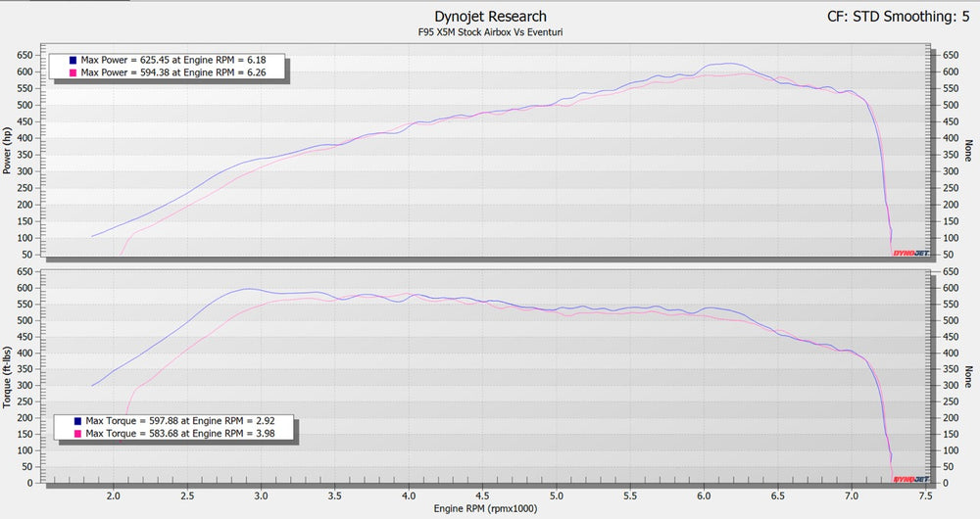980x519 pixels.
Task: Click the 6.0 tick on RPM axis
Action: click(x=704, y=496)
